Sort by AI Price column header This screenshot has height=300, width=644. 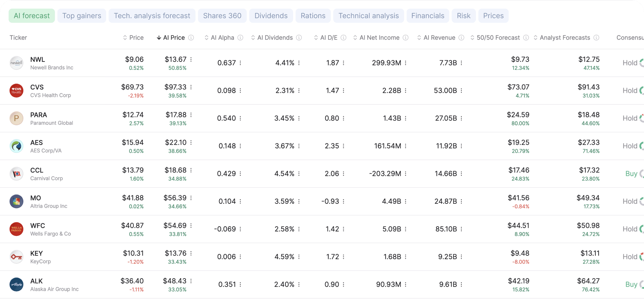tap(171, 37)
